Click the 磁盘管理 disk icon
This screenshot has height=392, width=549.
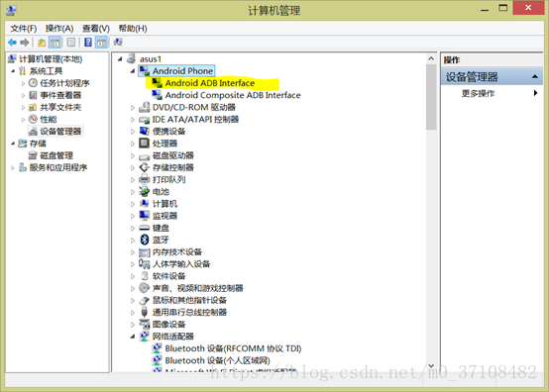coord(33,155)
